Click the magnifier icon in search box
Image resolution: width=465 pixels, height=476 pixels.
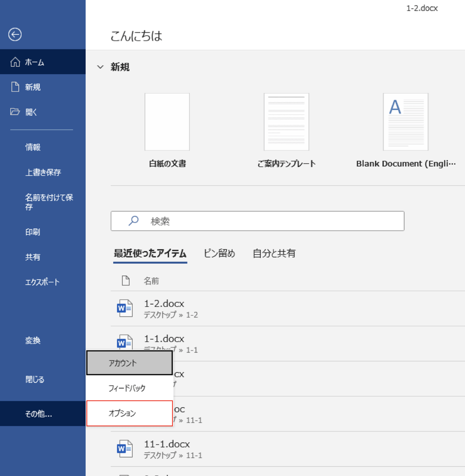133,220
